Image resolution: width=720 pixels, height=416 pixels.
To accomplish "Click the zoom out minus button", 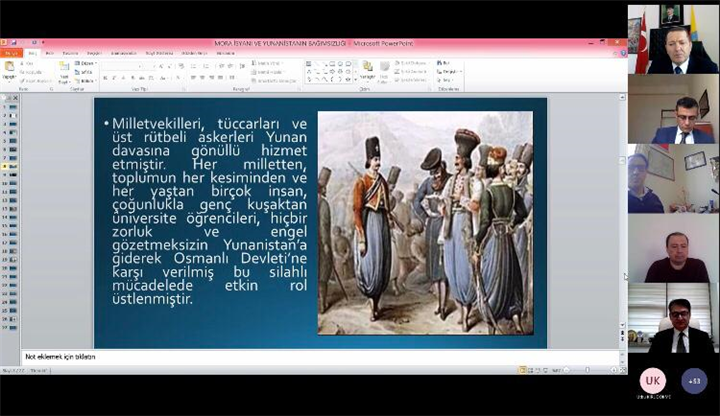I will 566,370.
